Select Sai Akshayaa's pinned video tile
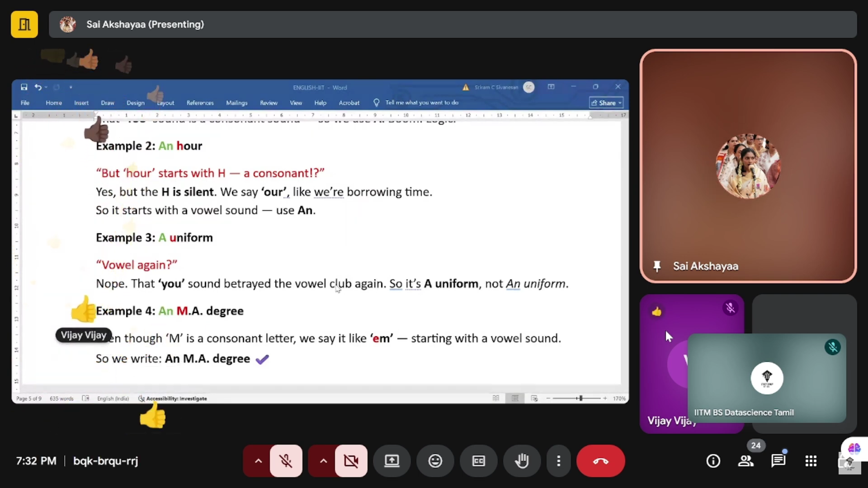This screenshot has width=868, height=488. point(748,166)
